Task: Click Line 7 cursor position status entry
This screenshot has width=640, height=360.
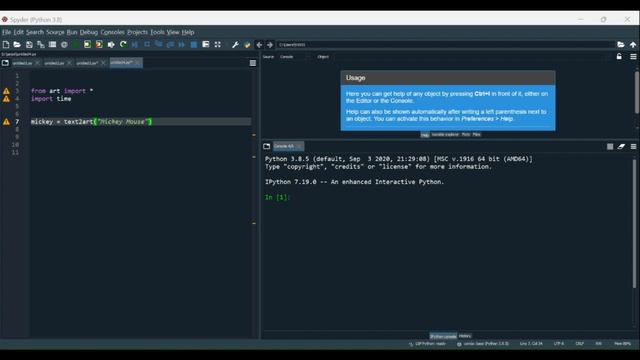Action: [x=531, y=344]
